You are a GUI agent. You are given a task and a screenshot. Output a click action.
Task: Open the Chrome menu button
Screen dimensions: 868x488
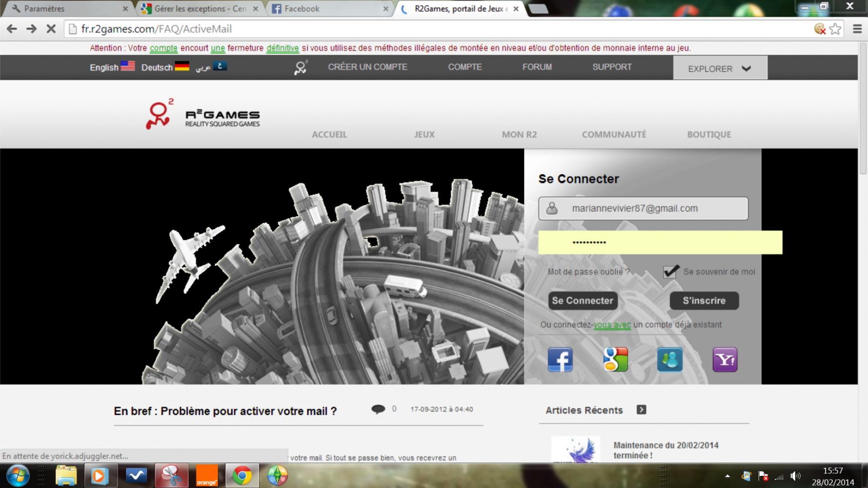[857, 29]
